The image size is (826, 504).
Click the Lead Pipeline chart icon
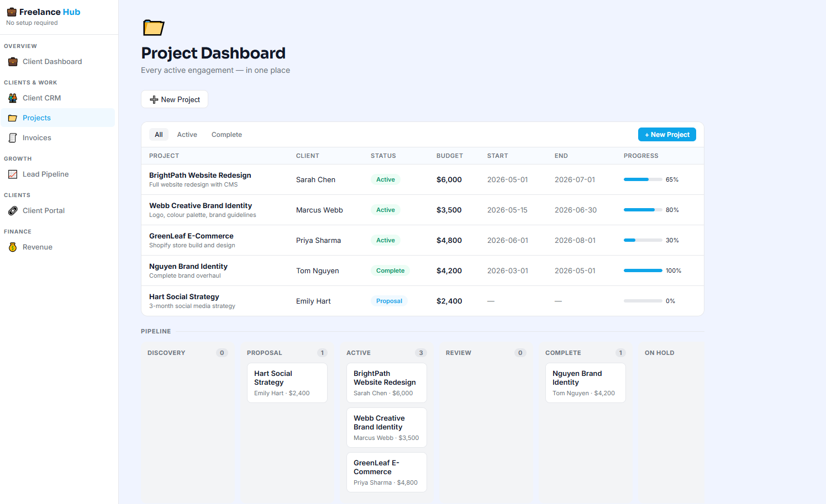coord(13,174)
